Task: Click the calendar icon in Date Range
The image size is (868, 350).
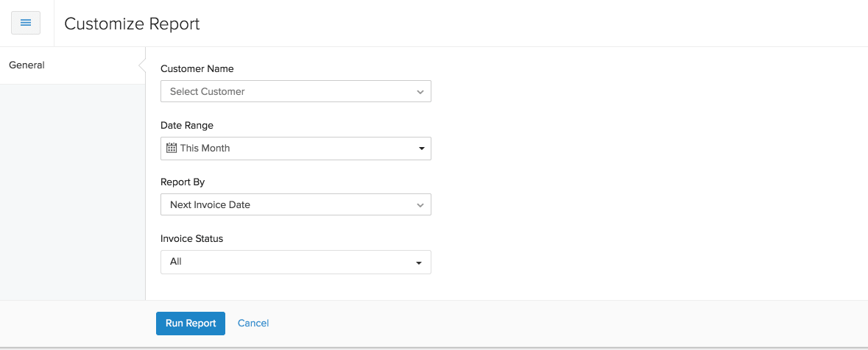Action: (x=172, y=148)
